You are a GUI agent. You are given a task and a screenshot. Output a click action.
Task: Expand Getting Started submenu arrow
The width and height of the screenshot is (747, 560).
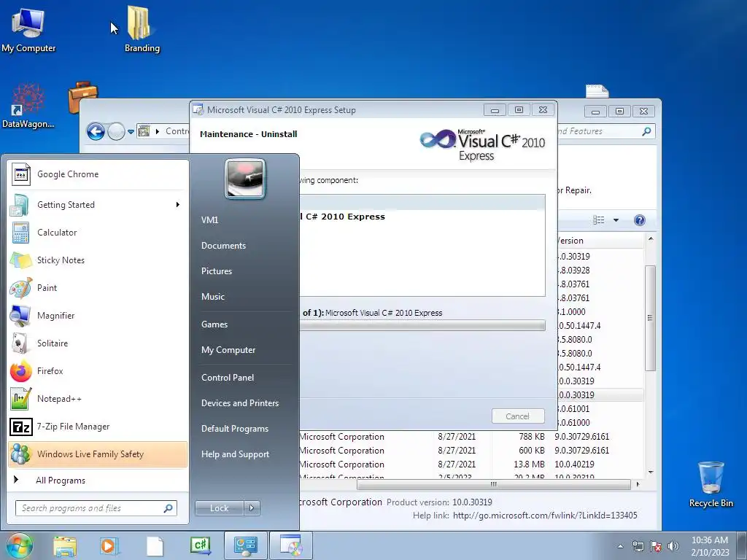click(x=178, y=205)
